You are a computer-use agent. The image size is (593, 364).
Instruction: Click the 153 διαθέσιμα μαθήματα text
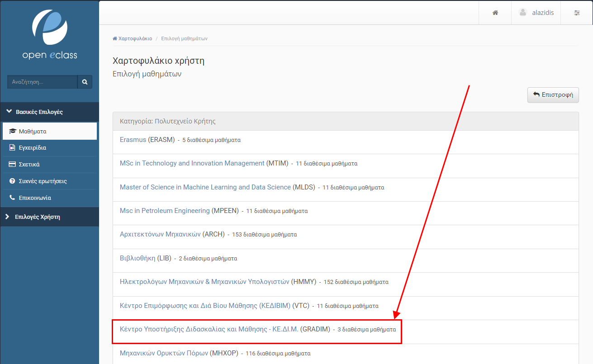point(265,235)
